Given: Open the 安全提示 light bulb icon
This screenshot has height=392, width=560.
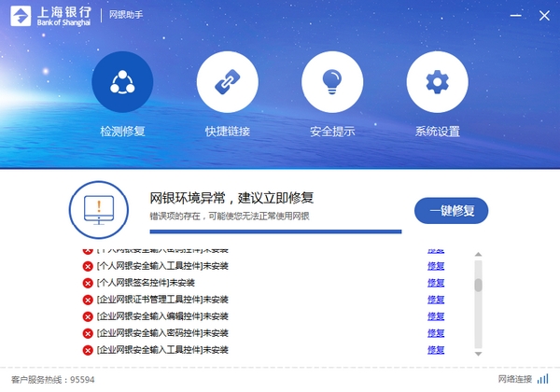Looking at the screenshot, I should 332,82.
